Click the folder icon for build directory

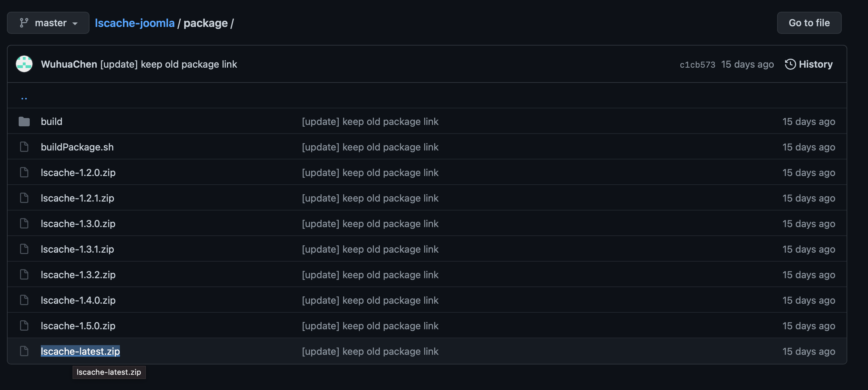pos(24,120)
